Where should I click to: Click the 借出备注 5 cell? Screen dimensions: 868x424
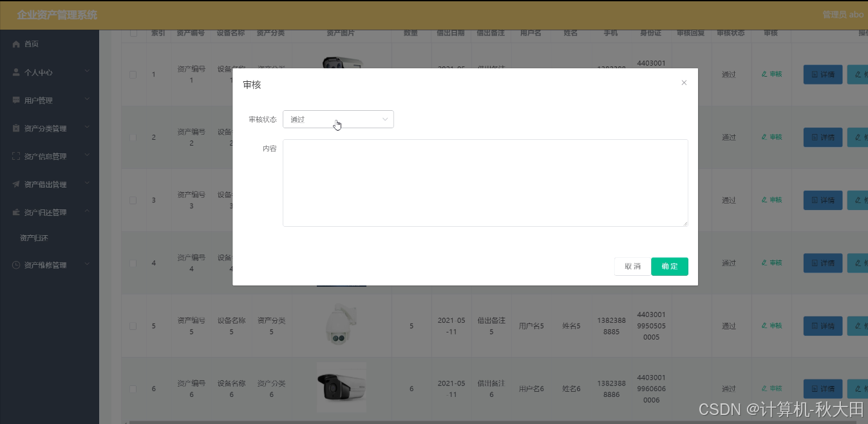[x=491, y=326]
